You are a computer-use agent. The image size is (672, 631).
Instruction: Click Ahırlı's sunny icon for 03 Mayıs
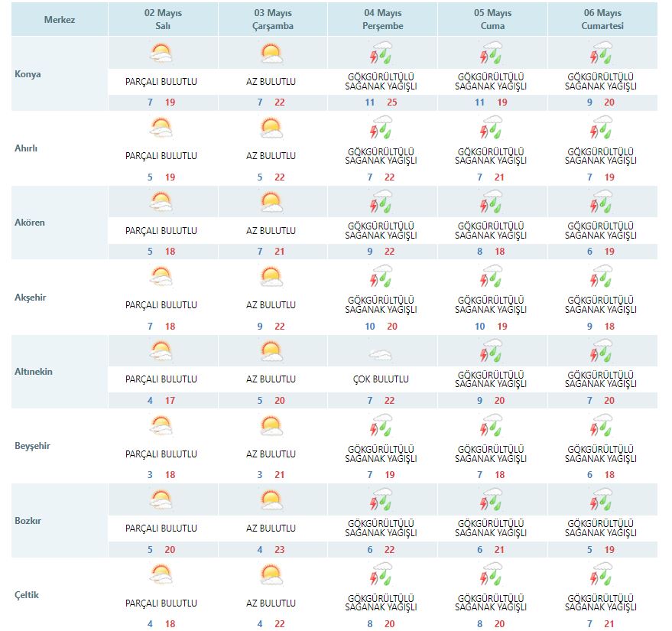[271, 128]
